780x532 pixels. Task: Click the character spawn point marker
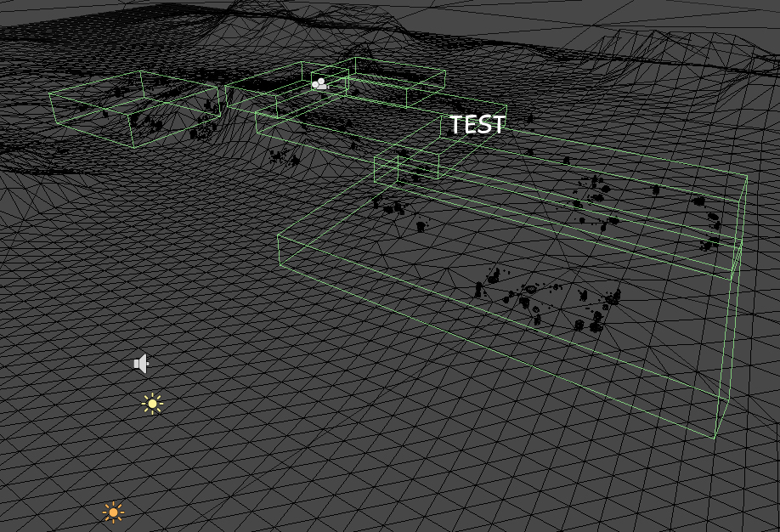[x=320, y=82]
